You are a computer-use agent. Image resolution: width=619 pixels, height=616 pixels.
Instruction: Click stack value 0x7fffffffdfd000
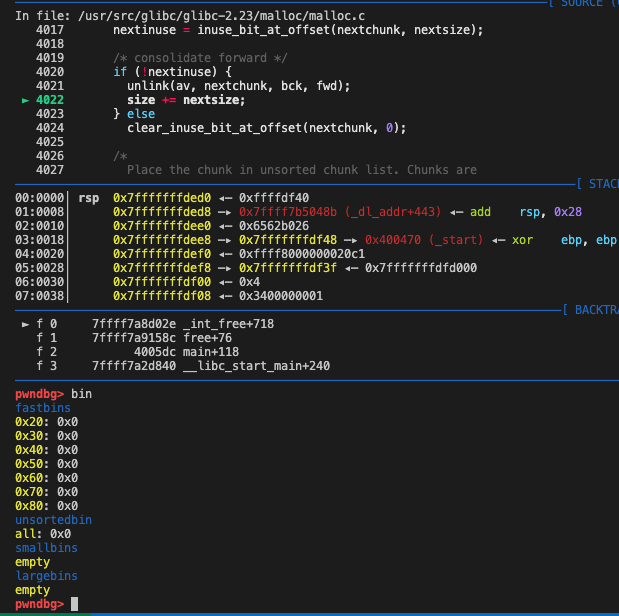(421, 268)
